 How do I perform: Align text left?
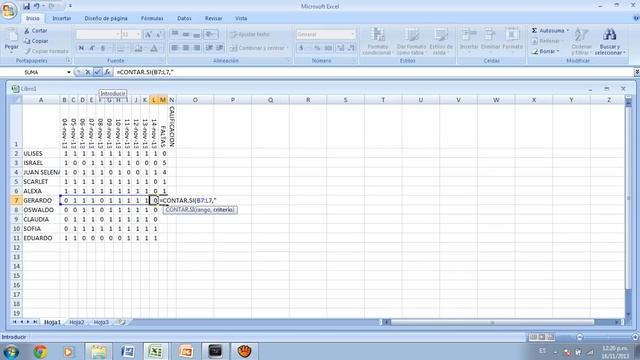[x=175, y=48]
